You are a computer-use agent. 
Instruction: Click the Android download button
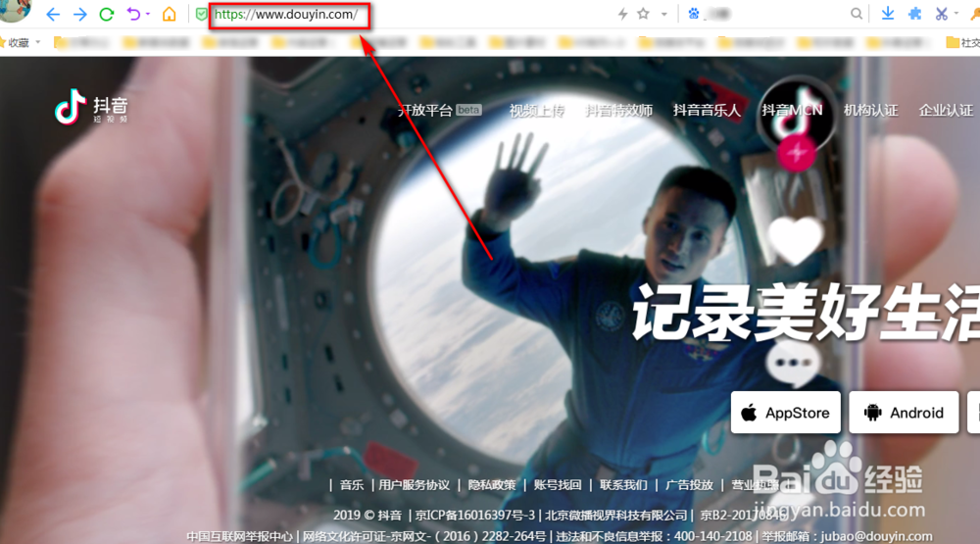tap(904, 413)
